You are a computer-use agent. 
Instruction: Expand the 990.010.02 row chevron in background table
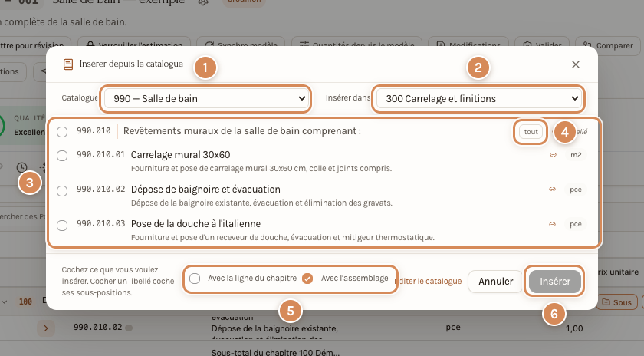(45, 328)
